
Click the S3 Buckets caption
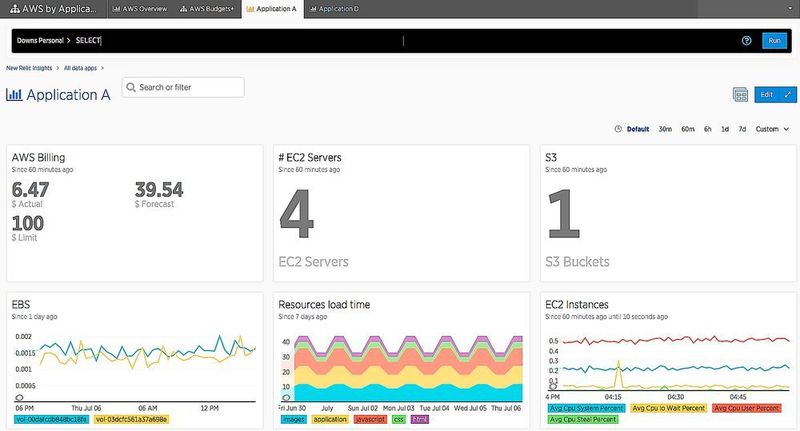[577, 262]
